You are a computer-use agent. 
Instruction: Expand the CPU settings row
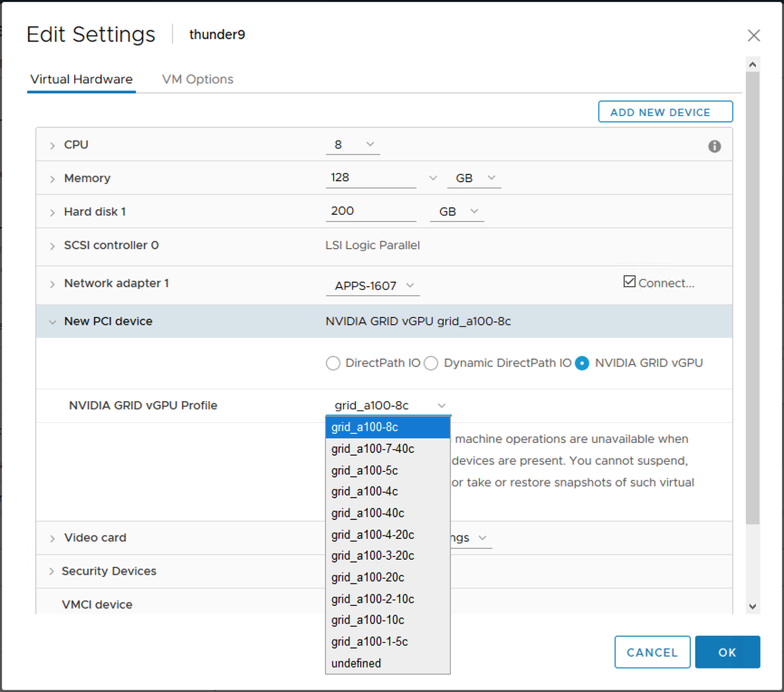pos(53,146)
